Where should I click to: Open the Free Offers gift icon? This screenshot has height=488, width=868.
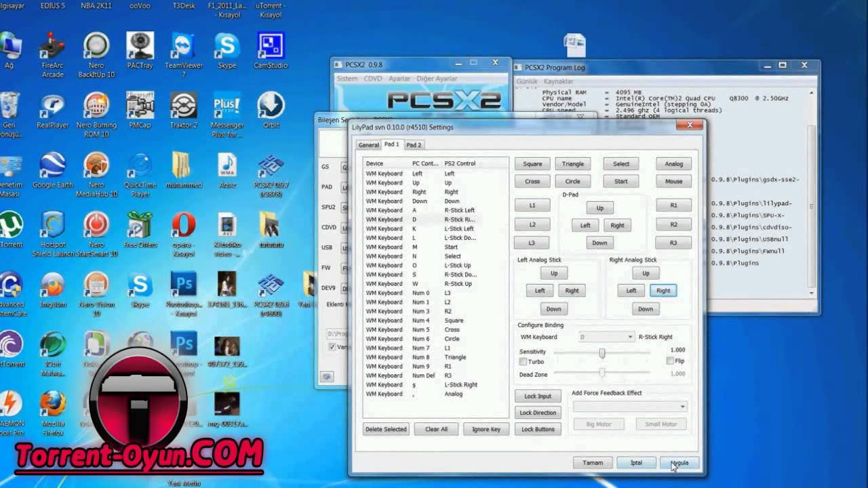click(x=140, y=230)
